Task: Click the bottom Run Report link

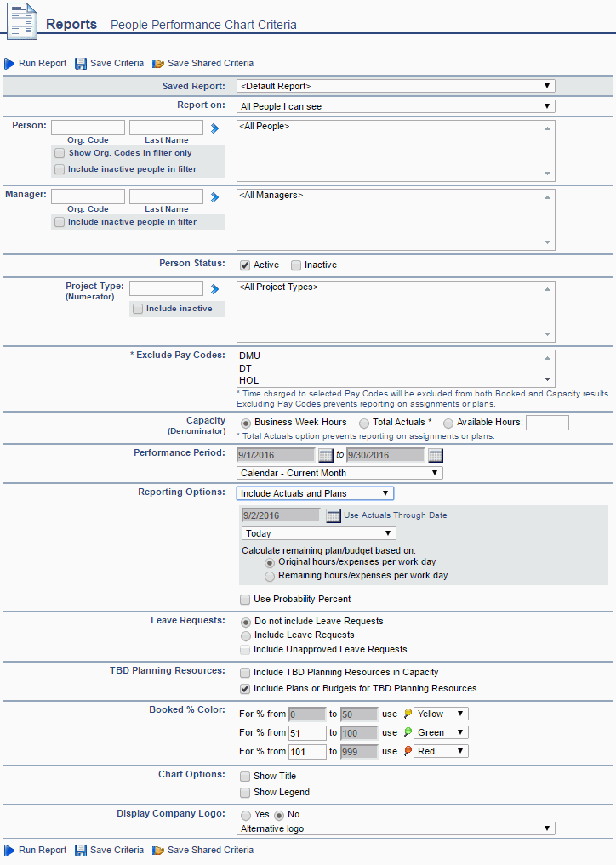Action: click(x=43, y=850)
